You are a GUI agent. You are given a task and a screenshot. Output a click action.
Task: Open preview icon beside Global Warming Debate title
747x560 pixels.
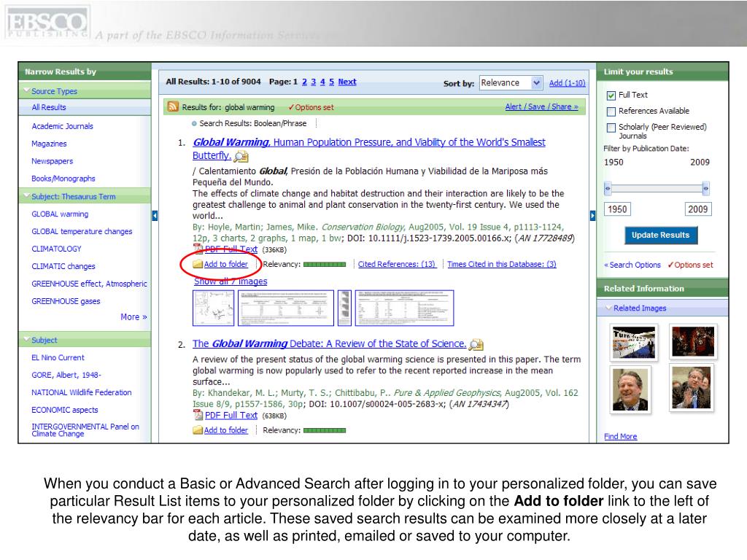tap(476, 344)
